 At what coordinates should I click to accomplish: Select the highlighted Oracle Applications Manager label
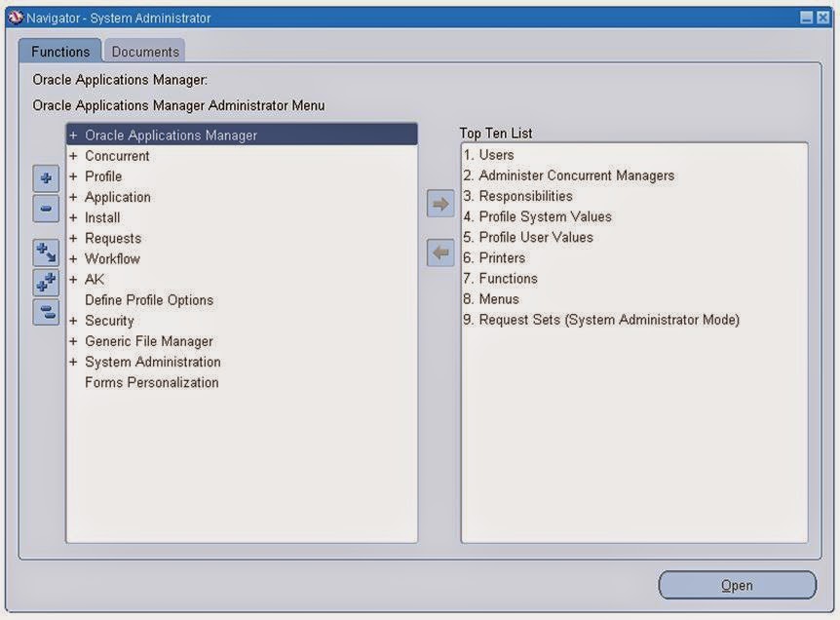coord(171,136)
